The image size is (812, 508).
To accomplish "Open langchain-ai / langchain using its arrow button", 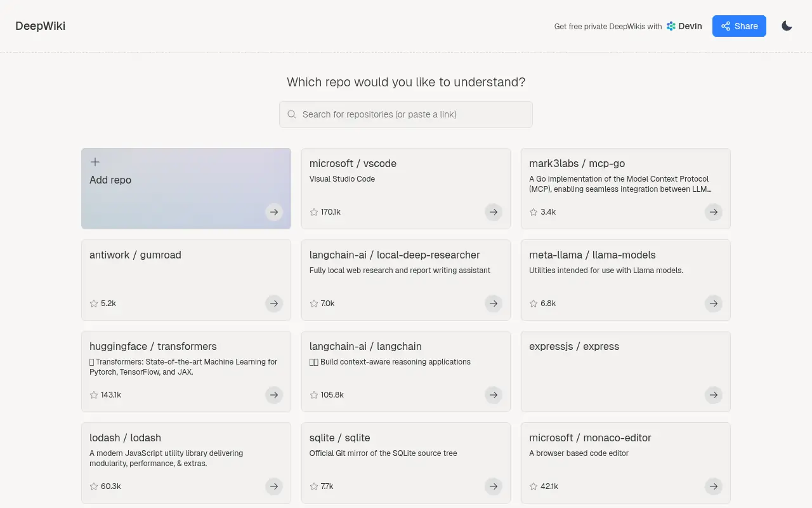I will [494, 395].
